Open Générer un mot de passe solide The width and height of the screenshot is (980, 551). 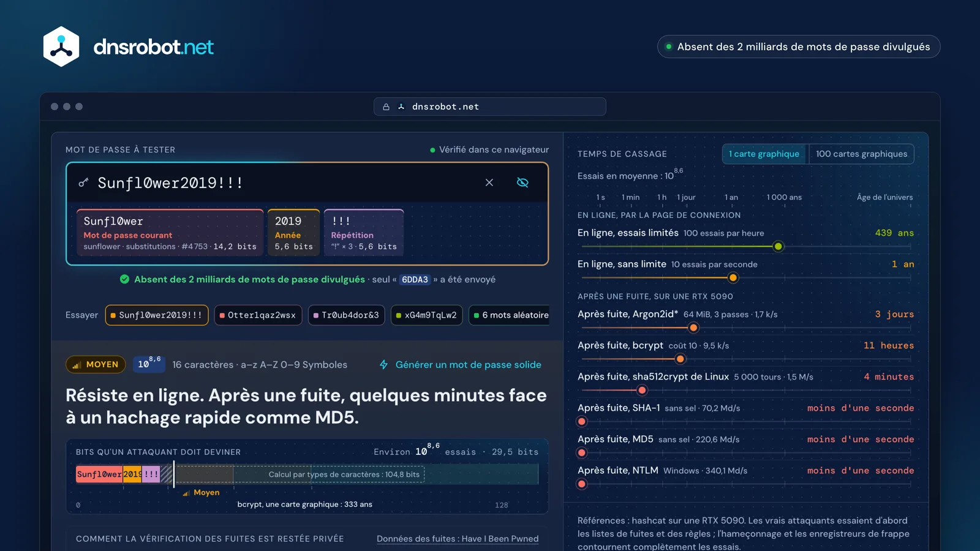pos(460,364)
